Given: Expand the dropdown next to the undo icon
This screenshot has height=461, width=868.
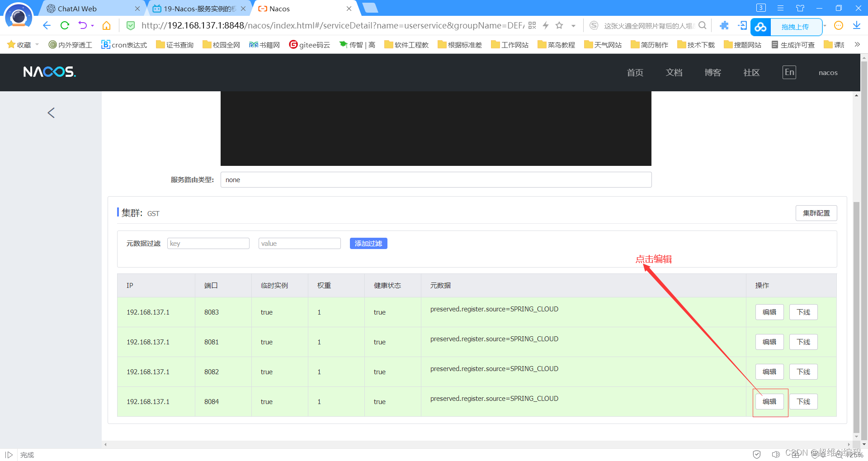Looking at the screenshot, I should point(93,26).
